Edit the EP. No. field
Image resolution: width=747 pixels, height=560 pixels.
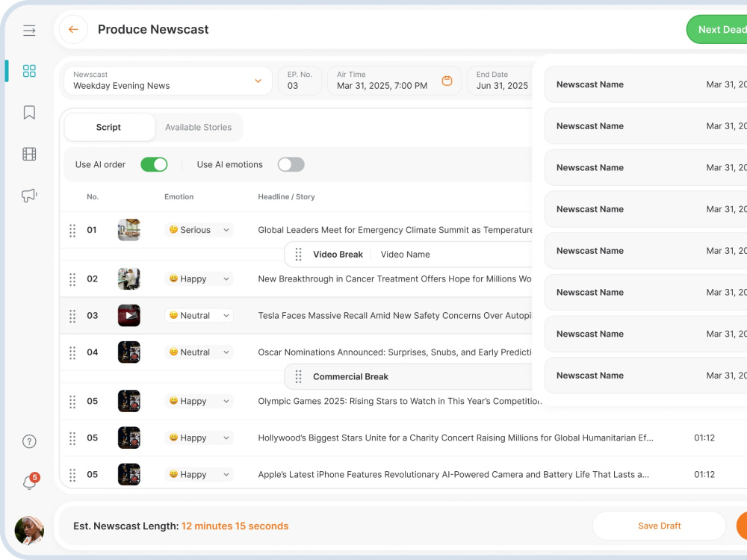click(300, 81)
